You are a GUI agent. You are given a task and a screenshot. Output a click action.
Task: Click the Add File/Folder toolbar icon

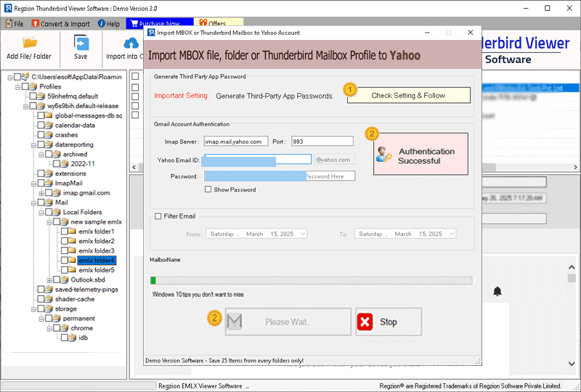[29, 43]
